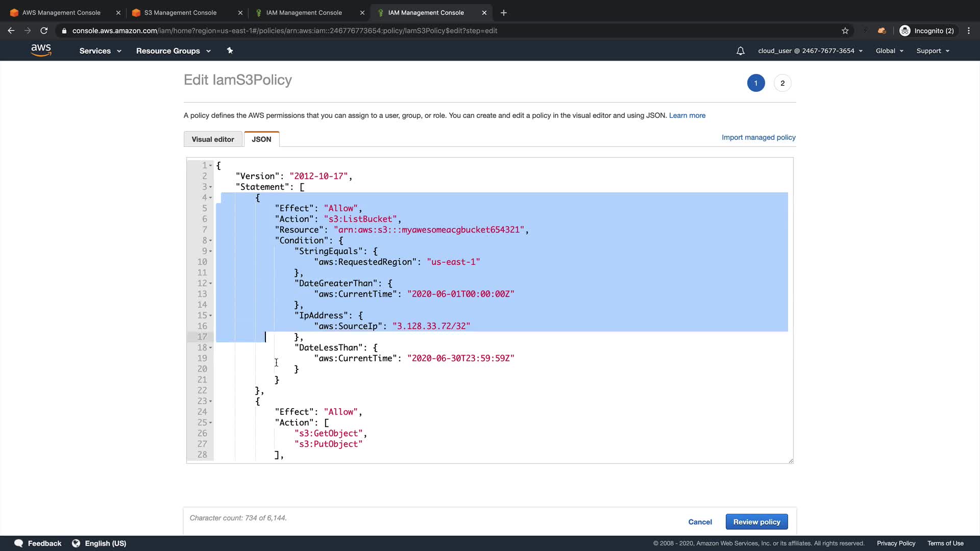Click the AWS logo home icon

tap(41, 50)
